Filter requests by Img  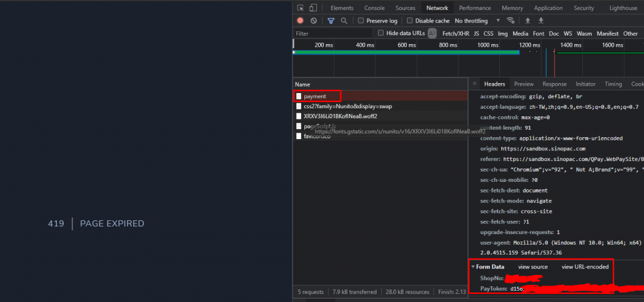click(x=502, y=34)
